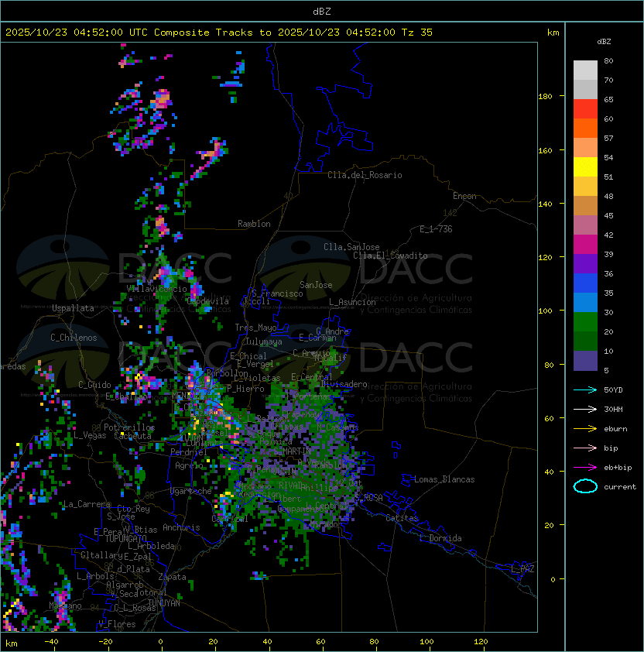Screen dimensions: 644x652
Task: Click the 'TUPUNGATO' map label
Action: (125, 538)
